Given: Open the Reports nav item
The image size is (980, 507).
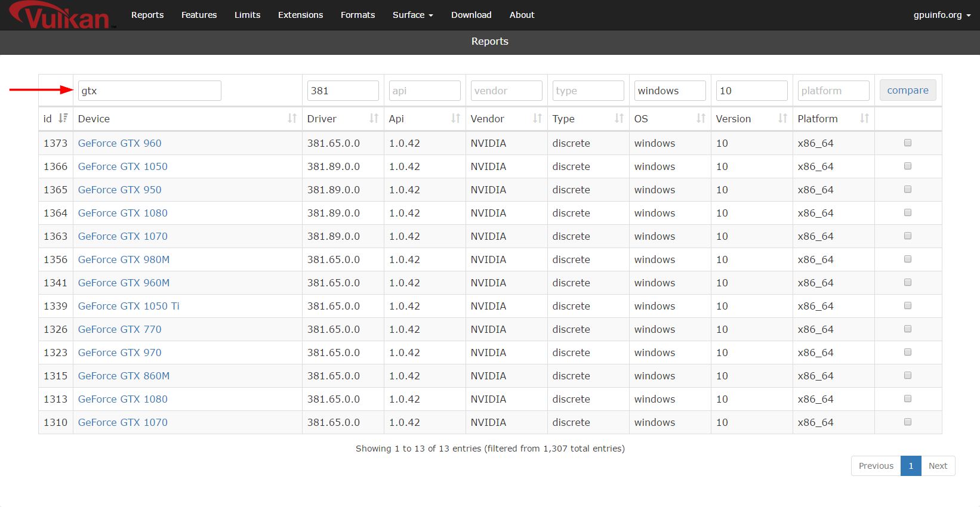Looking at the screenshot, I should point(147,15).
